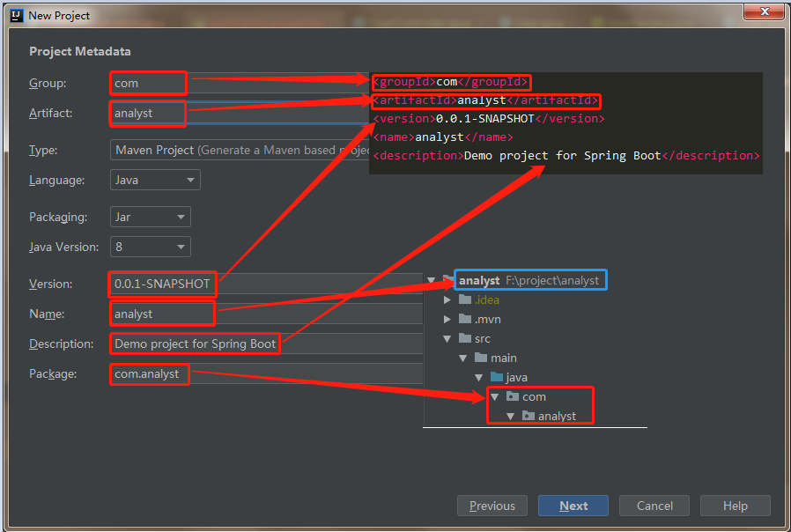Click the Group input field containing com

click(x=240, y=83)
